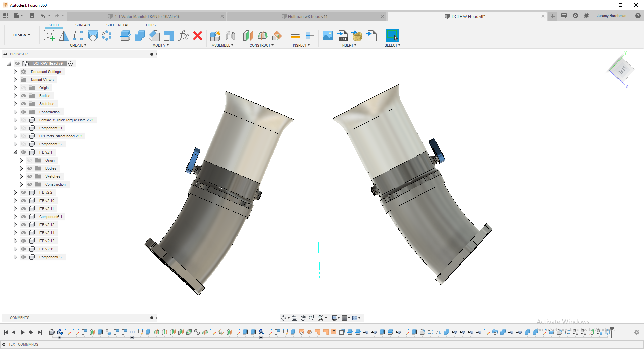Click the Pan hand icon
Viewport: 644px width, 349px height.
303,318
